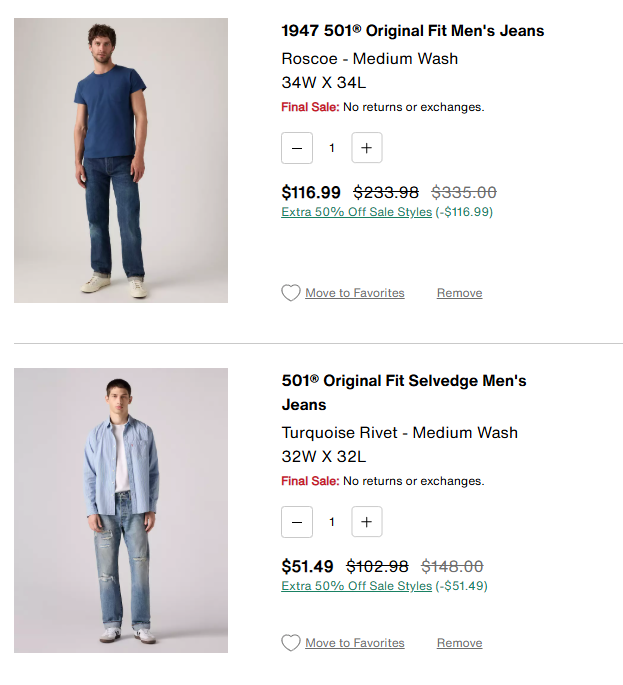Click the heart icon for Selvedge jeans
623x685 pixels.
[x=290, y=643]
